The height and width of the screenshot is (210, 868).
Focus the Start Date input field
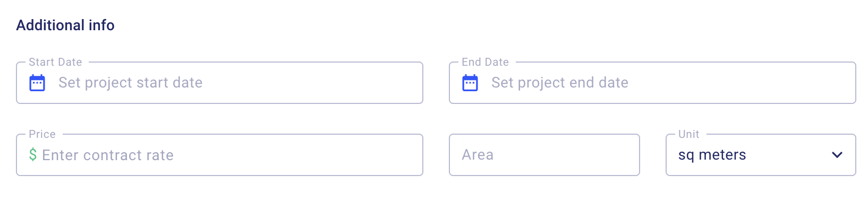219,83
